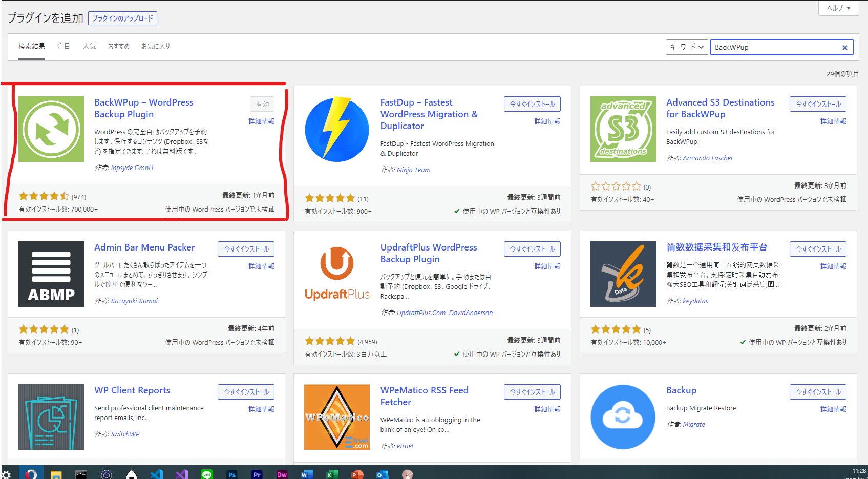Screen dimensions: 868x479
Task: Click the UpdraftPlus logo thumbnail
Action: [x=337, y=274]
